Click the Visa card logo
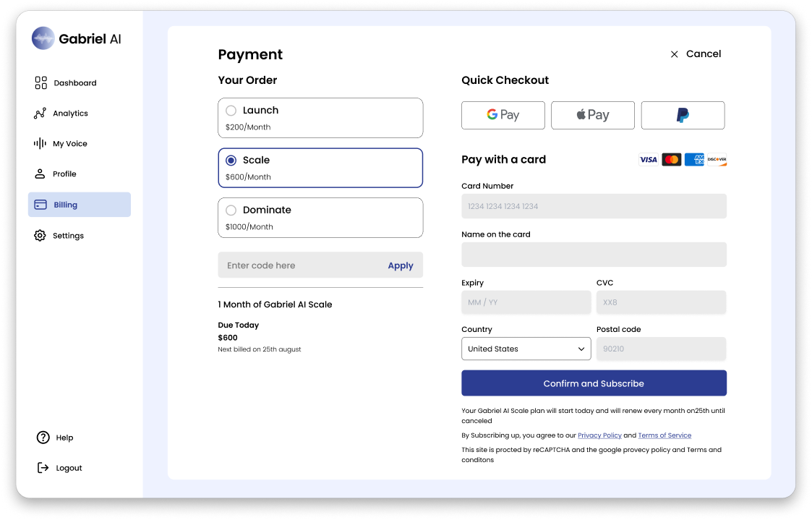This screenshot has width=812, height=520. (x=649, y=160)
